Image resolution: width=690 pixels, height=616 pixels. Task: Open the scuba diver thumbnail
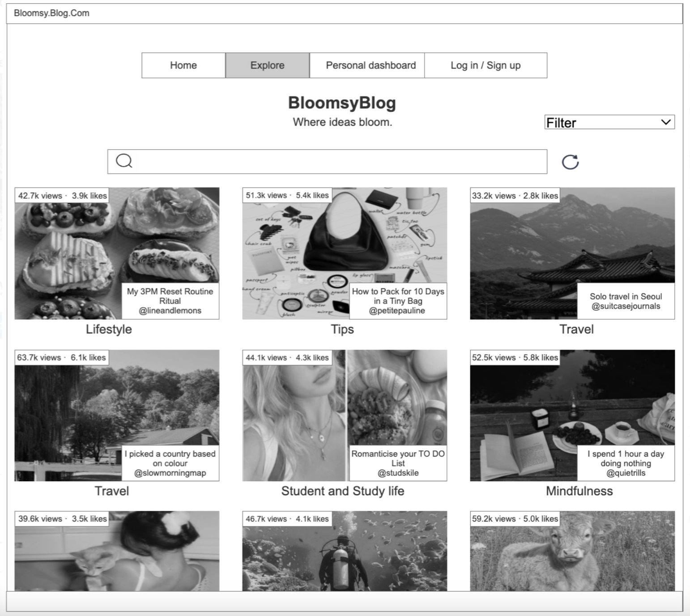click(x=345, y=551)
